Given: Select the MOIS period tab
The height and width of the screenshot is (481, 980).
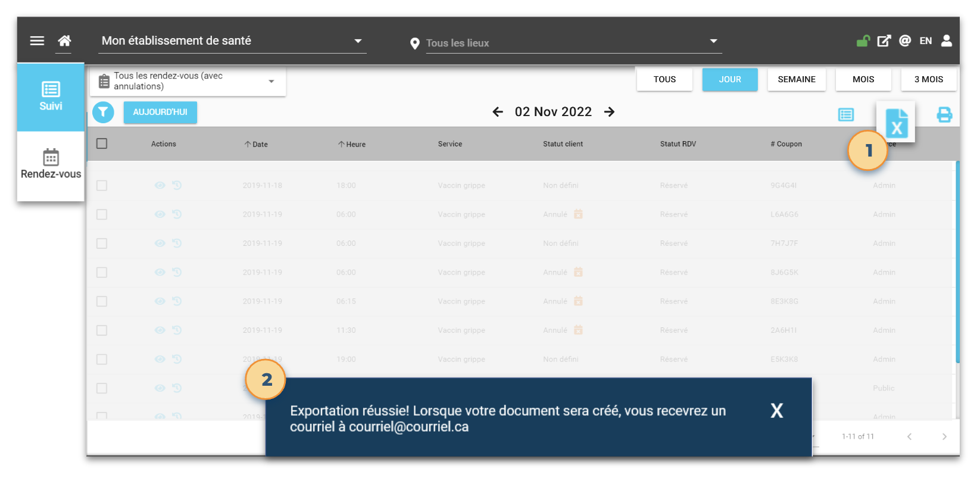Looking at the screenshot, I should (x=863, y=79).
